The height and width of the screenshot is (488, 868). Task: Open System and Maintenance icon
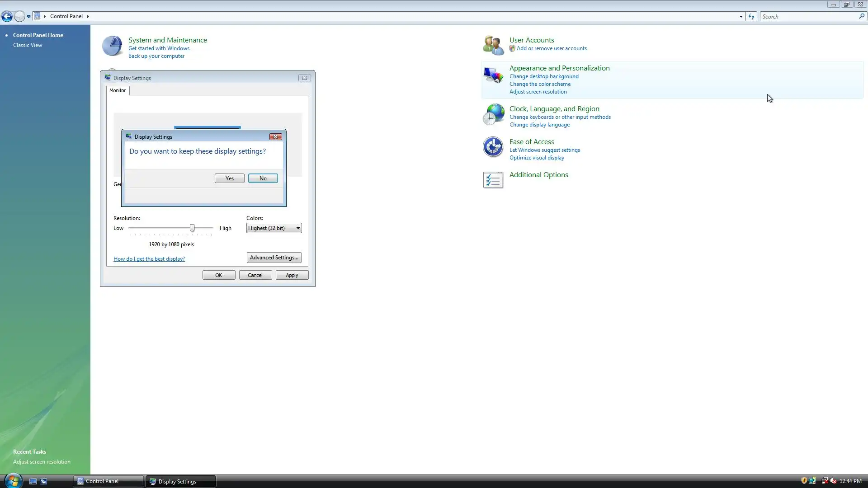pyautogui.click(x=112, y=46)
